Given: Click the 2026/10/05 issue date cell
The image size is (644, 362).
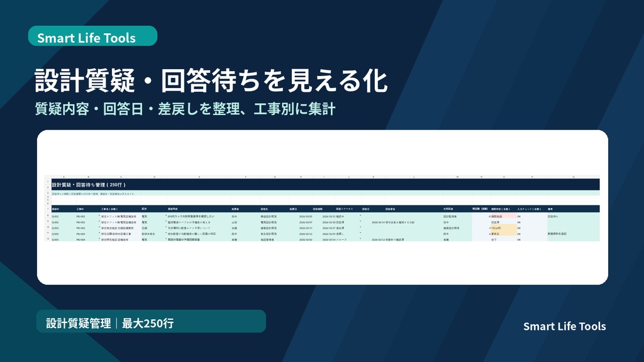Looking at the screenshot, I should (x=301, y=216).
